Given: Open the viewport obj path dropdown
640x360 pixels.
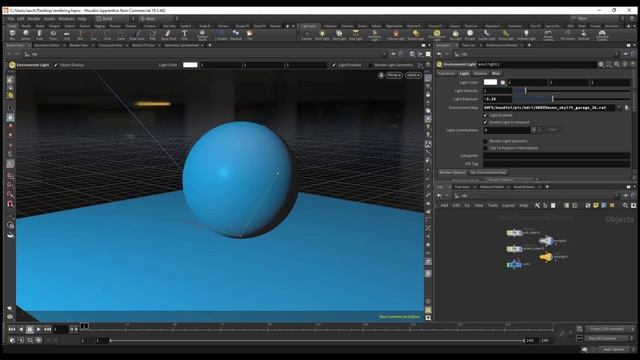Looking at the screenshot, I should click(x=384, y=54).
